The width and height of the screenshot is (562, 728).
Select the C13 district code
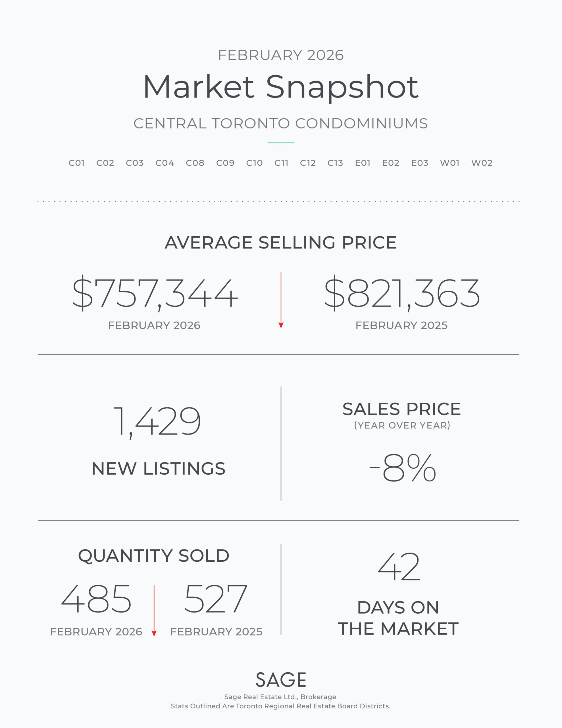335,163
